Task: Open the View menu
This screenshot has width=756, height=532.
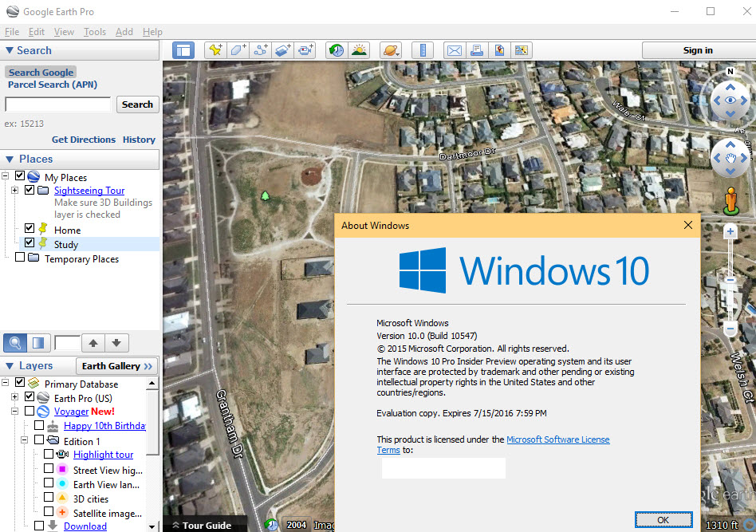Action: [x=64, y=32]
